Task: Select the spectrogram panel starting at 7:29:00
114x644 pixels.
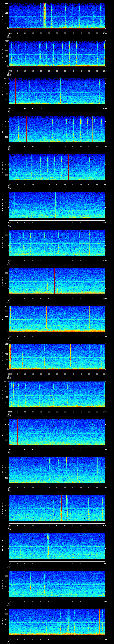Action: pos(57,508)
